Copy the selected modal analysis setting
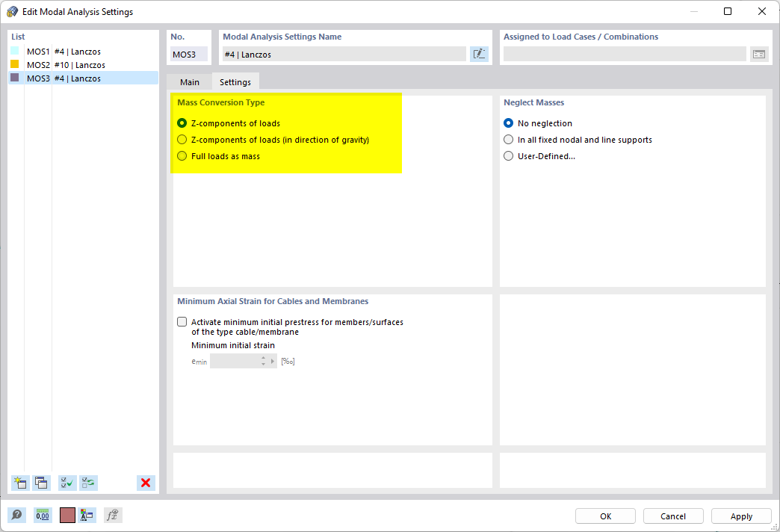The image size is (780, 532). [x=41, y=483]
